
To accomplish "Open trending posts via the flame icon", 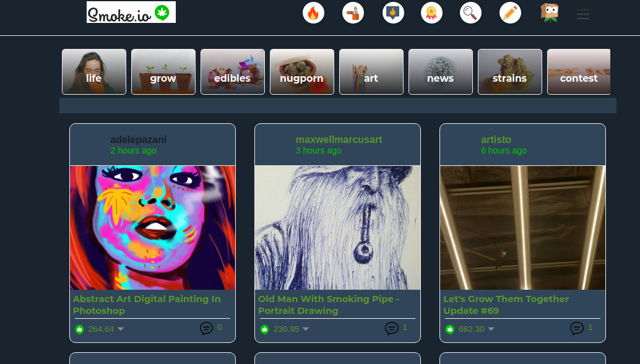I will tap(313, 12).
